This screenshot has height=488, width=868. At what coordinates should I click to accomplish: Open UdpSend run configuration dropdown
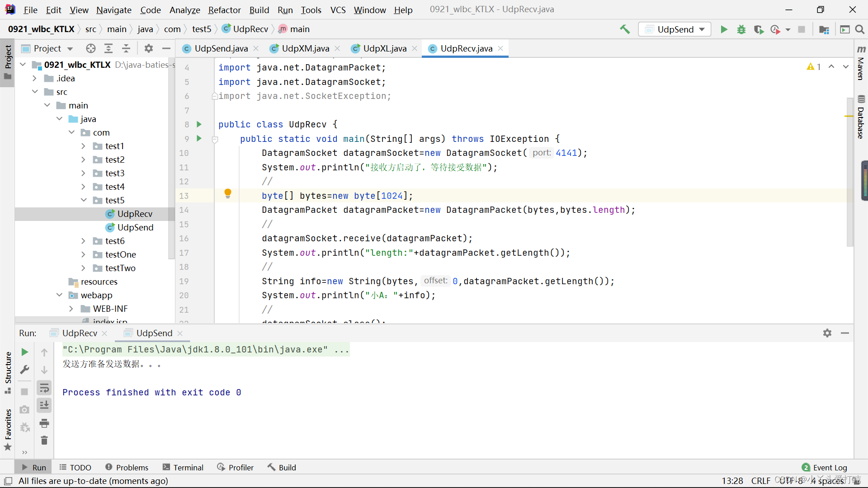(675, 29)
